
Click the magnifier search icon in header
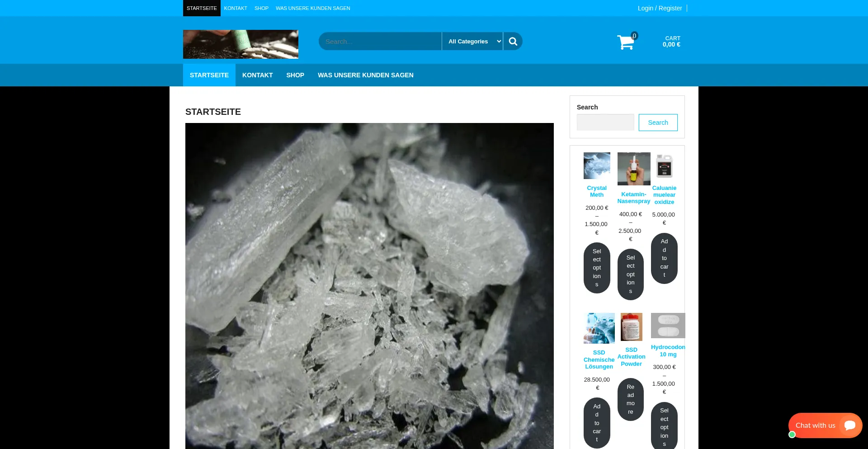click(513, 41)
